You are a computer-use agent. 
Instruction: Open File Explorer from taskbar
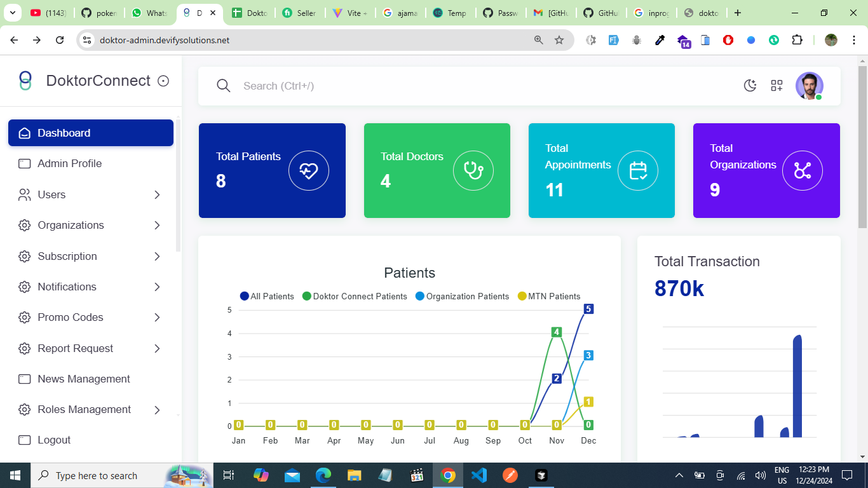pos(355,475)
